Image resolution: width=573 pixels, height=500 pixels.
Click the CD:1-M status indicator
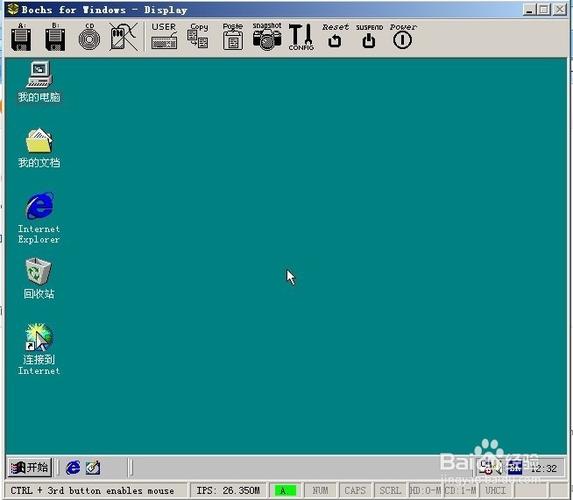(x=460, y=490)
